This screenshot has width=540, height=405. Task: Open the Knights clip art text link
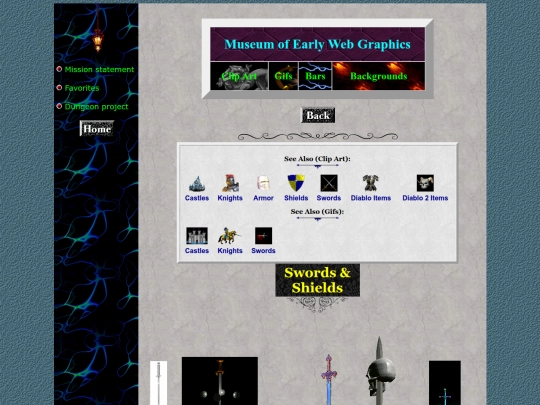pyautogui.click(x=230, y=198)
